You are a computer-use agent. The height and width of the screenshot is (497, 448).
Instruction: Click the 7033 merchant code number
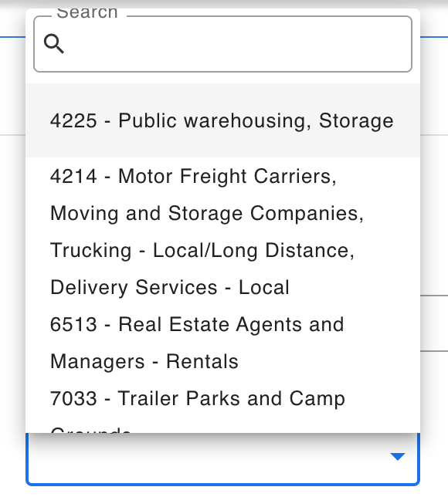pyautogui.click(x=73, y=399)
